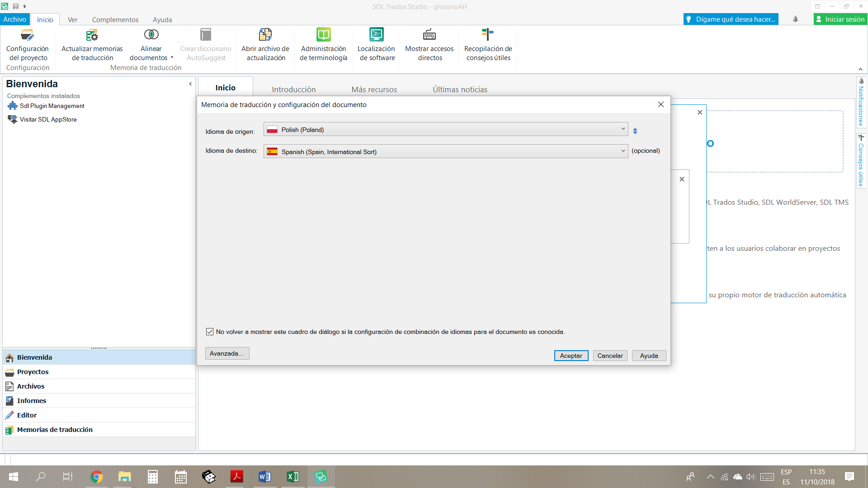Open Sdl Plugin Management link
Viewport: 868px width, 488px height.
(52, 106)
